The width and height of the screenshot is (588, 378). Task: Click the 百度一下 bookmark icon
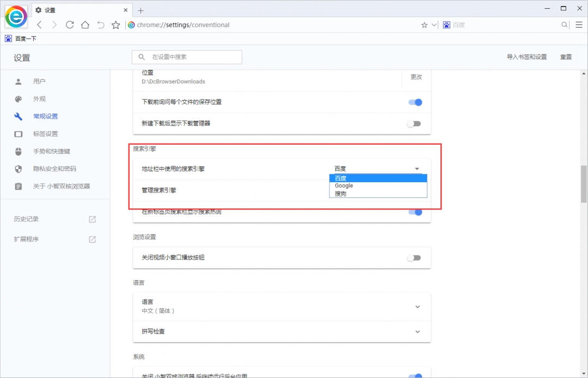pos(8,38)
